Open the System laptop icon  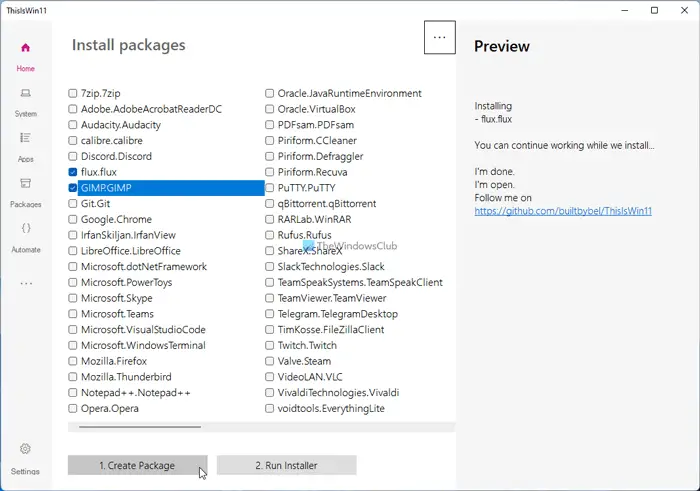click(x=25, y=93)
